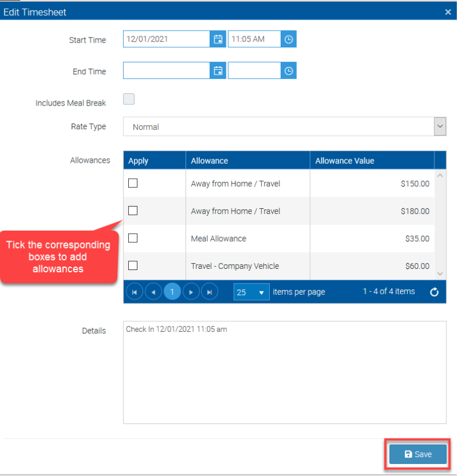Open the Start Time clock picker

click(x=289, y=39)
